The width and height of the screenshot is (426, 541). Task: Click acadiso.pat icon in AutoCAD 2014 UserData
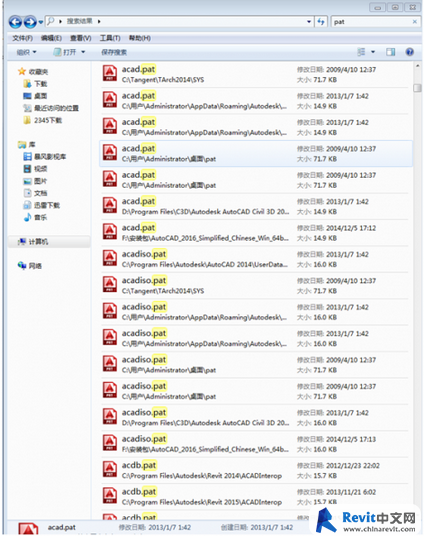pos(110,258)
